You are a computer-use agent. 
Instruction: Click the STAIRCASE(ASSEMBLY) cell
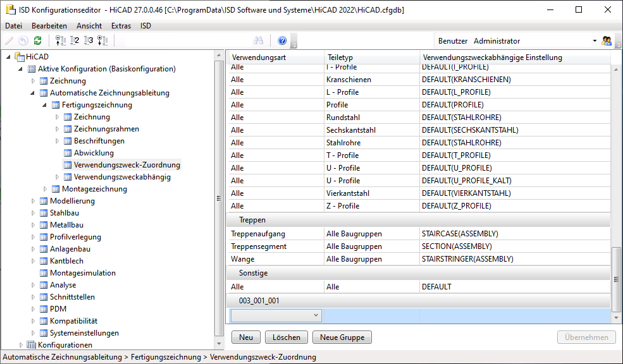coord(515,234)
